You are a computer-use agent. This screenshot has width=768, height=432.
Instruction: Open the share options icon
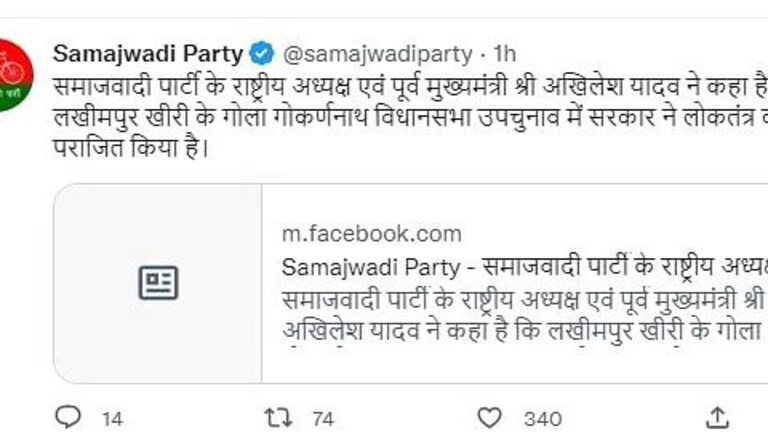[x=718, y=417]
